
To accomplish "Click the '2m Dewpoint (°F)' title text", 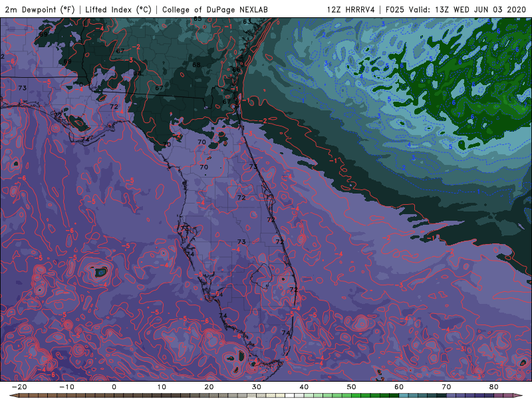I will tap(40, 9).
